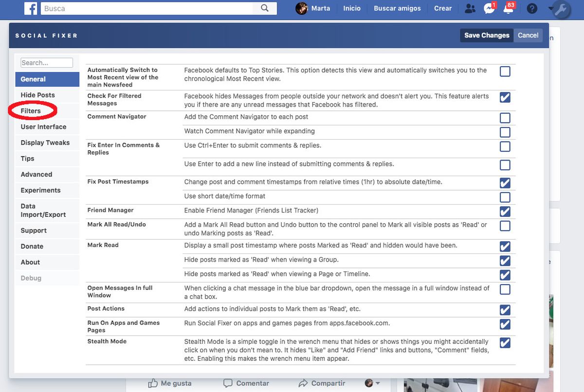Open the Social Fixer wrench menu
584x392 pixels.
561,9
